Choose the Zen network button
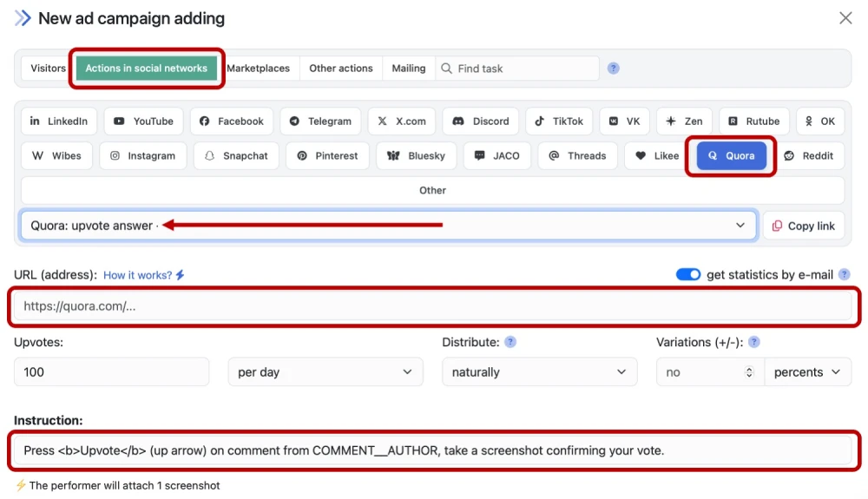 [684, 121]
